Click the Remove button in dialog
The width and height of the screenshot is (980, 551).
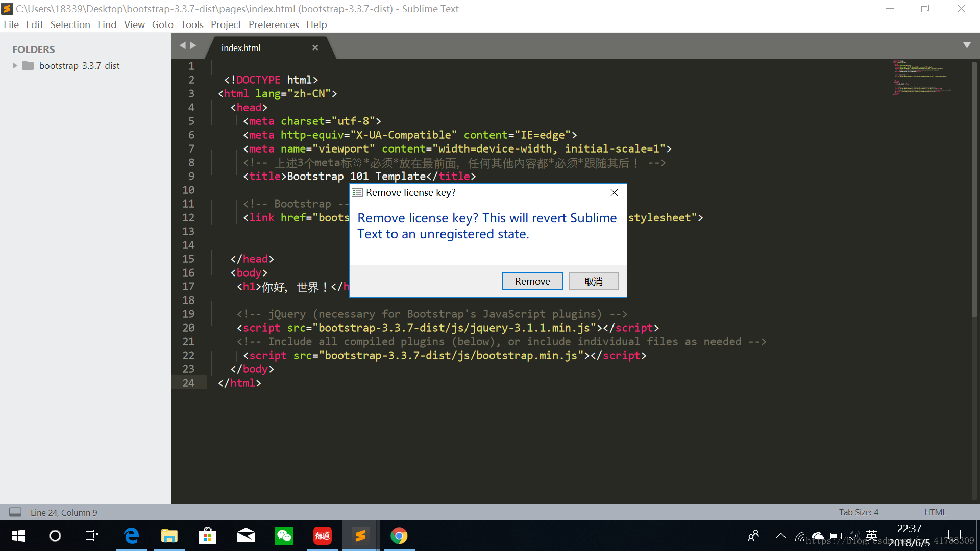(532, 281)
